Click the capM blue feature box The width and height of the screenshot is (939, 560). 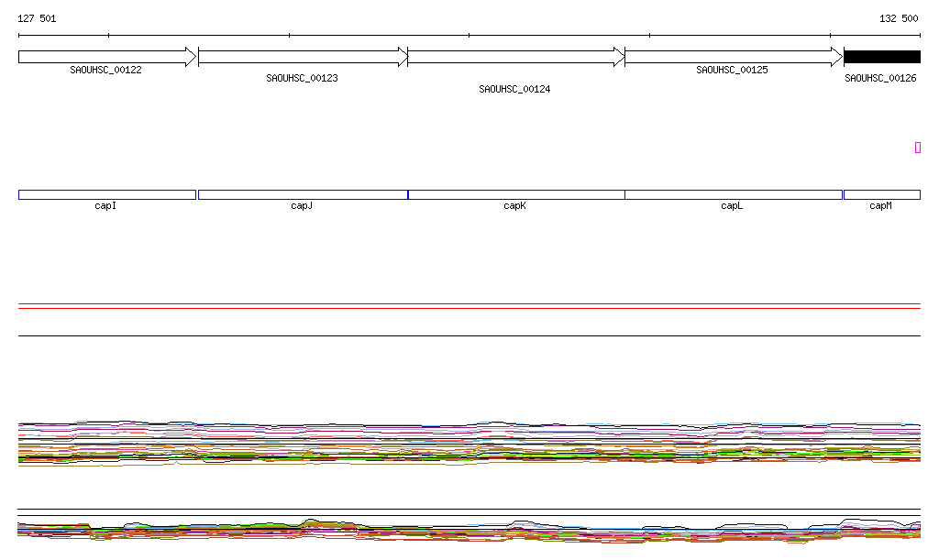tap(881, 194)
